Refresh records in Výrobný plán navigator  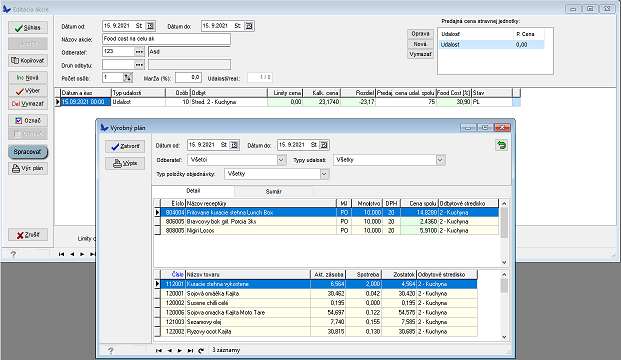[x=201, y=350]
